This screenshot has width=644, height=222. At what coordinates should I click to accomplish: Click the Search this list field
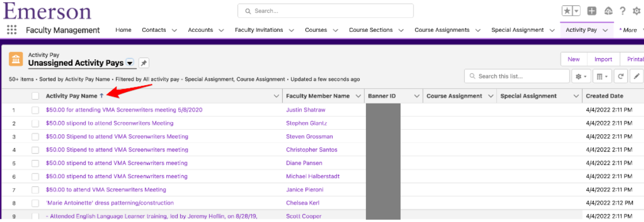517,76
